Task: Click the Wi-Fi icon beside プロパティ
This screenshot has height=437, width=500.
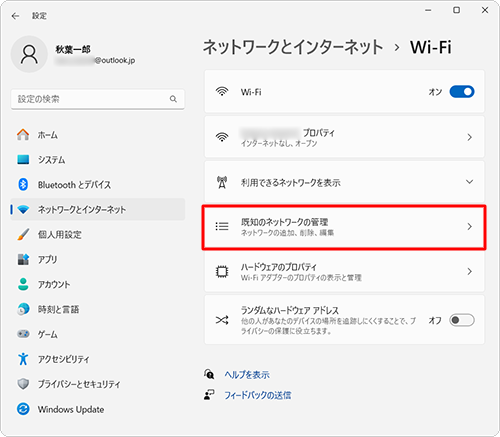Action: point(222,137)
